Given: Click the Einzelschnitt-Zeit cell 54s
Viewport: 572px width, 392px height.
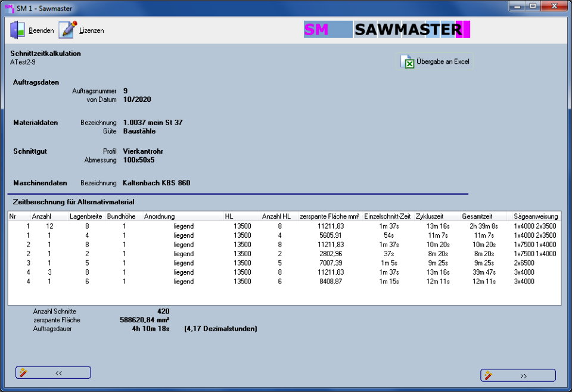Looking at the screenshot, I should 389,235.
